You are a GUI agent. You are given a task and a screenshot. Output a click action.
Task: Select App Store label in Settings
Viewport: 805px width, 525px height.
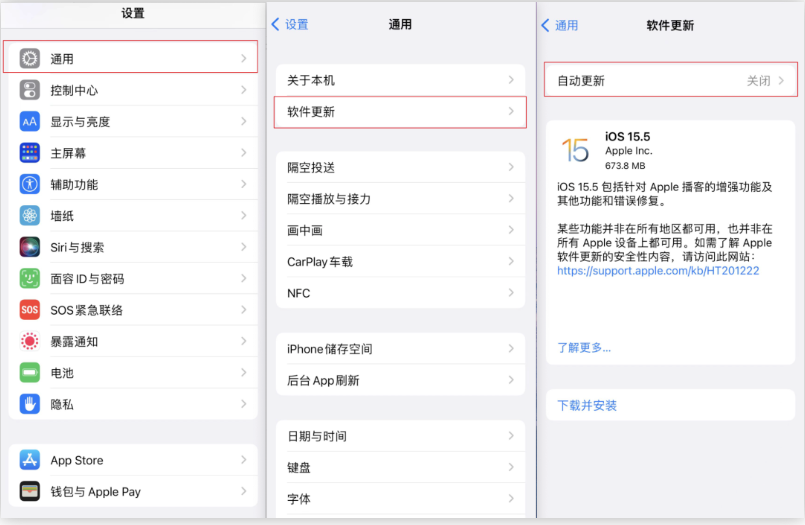(77, 460)
